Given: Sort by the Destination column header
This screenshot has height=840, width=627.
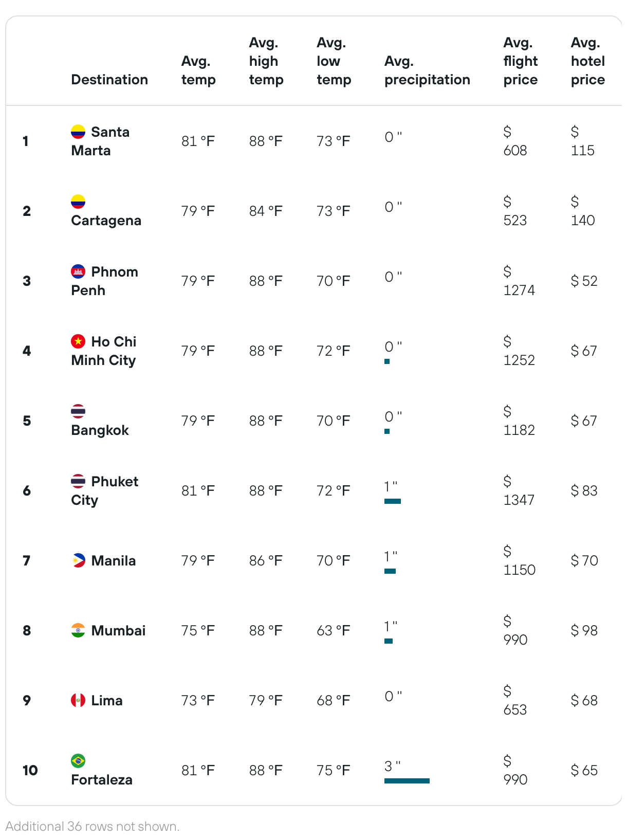Looking at the screenshot, I should pos(109,80).
